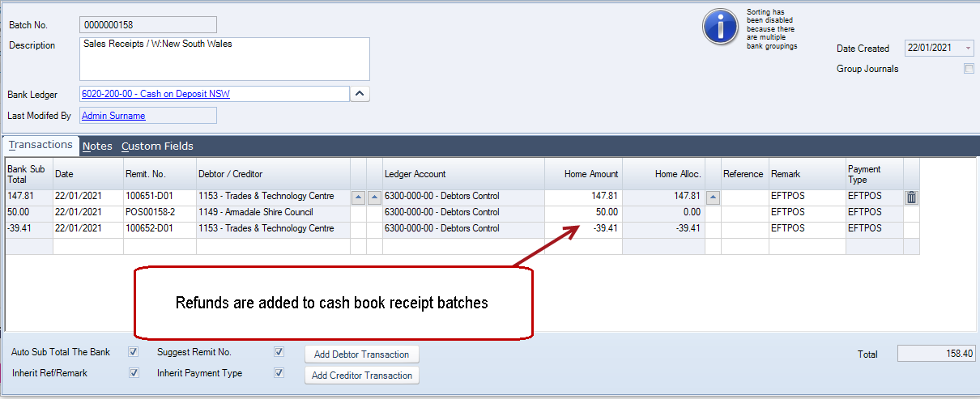980x399 pixels.
Task: Click the Bank Sub Total column header
Action: coord(29,174)
